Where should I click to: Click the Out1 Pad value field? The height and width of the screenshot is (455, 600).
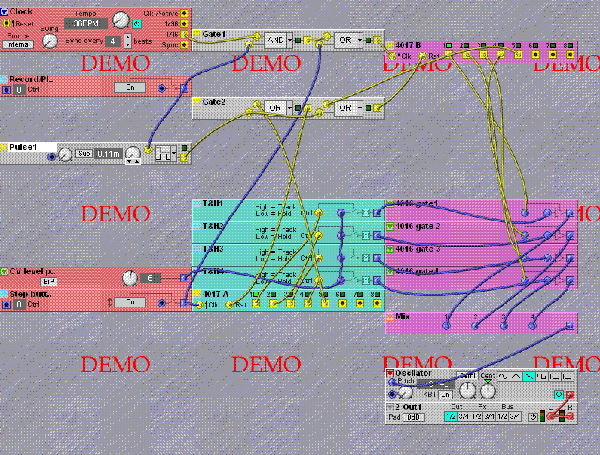(414, 417)
